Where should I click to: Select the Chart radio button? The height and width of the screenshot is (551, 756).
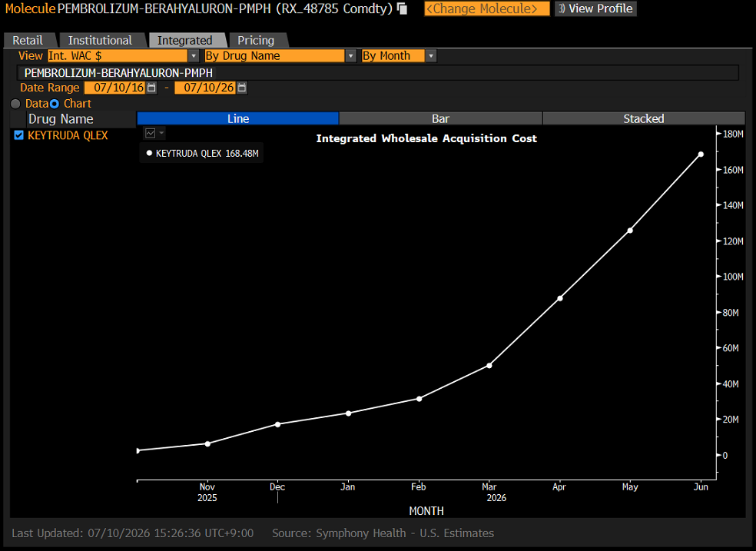[55, 104]
